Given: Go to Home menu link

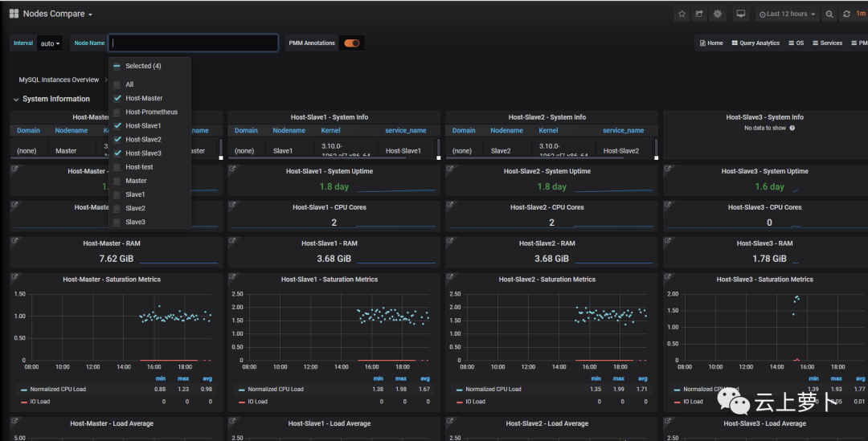Looking at the screenshot, I should (x=711, y=43).
